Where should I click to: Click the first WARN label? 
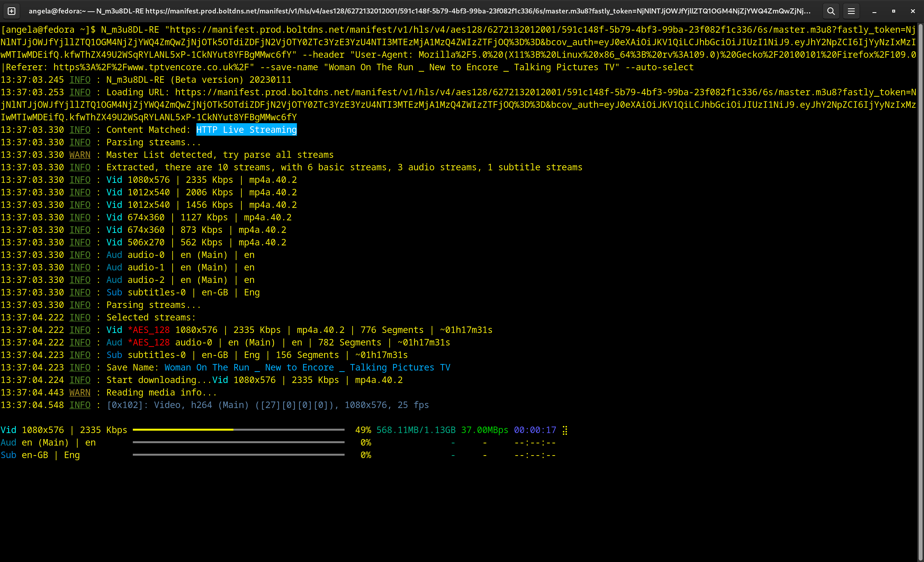click(80, 155)
